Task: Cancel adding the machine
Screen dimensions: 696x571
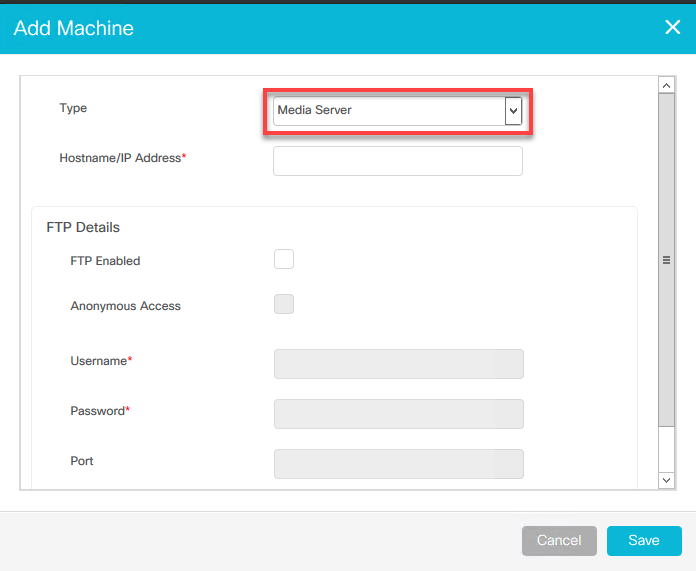Action: coord(559,540)
